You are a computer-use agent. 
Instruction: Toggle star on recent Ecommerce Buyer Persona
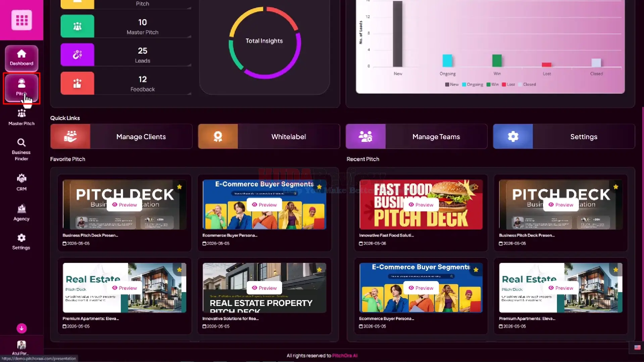click(x=476, y=270)
